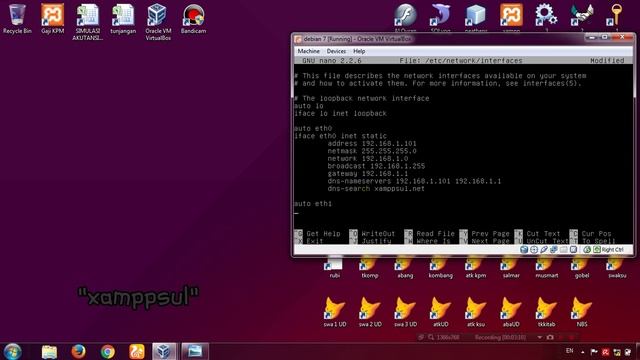Click the EN language indicator
This screenshot has width=640, height=360.
tap(570, 351)
